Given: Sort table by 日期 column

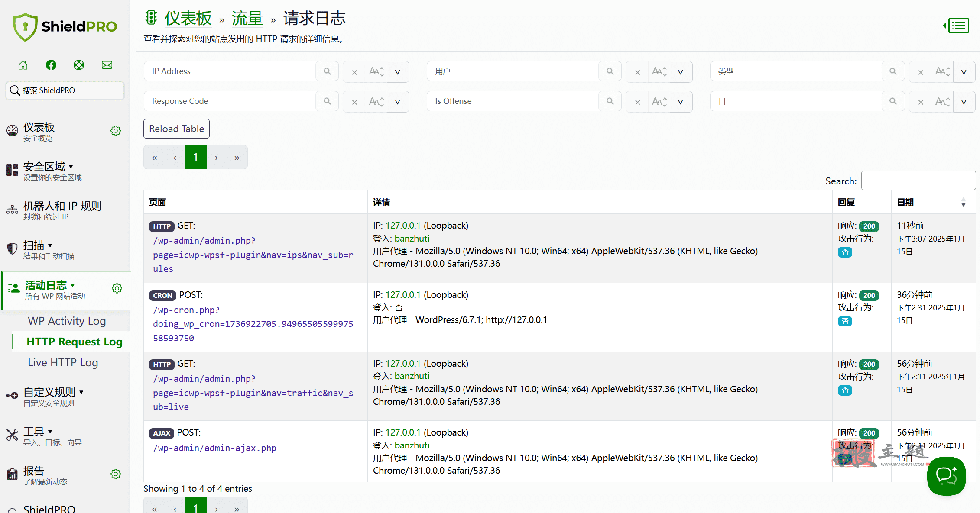Looking at the screenshot, I should click(x=932, y=202).
